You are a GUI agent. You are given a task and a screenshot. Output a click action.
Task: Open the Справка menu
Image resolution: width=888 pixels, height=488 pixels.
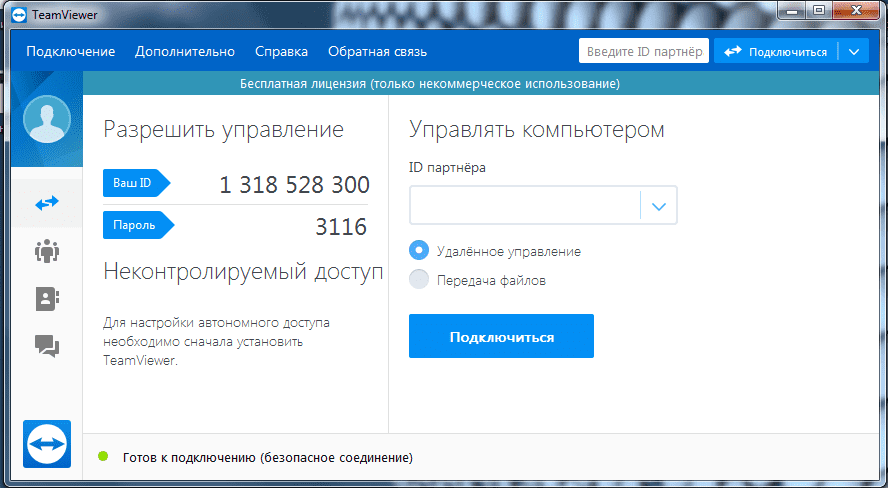pyautogui.click(x=281, y=52)
